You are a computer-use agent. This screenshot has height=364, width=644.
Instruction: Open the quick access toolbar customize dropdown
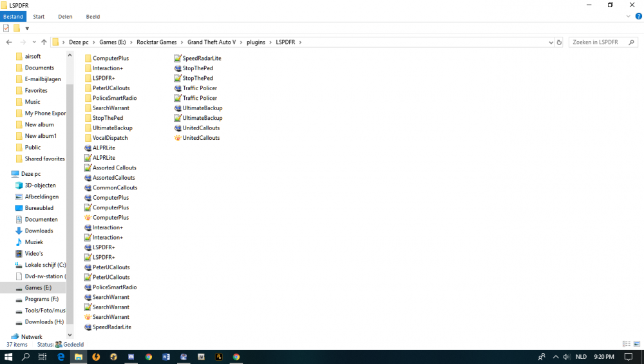pos(27,28)
